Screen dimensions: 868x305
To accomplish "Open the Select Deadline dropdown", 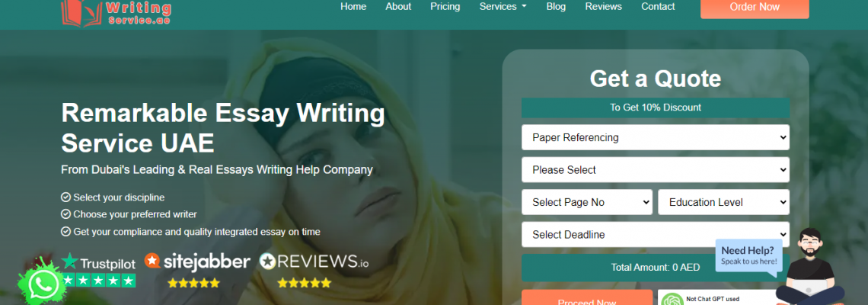I will (656, 235).
